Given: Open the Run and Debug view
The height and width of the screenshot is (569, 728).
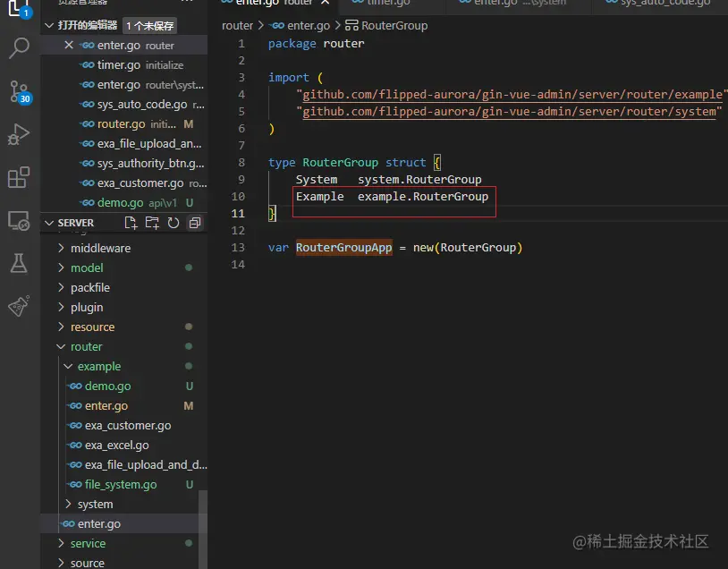Looking at the screenshot, I should point(19,135).
